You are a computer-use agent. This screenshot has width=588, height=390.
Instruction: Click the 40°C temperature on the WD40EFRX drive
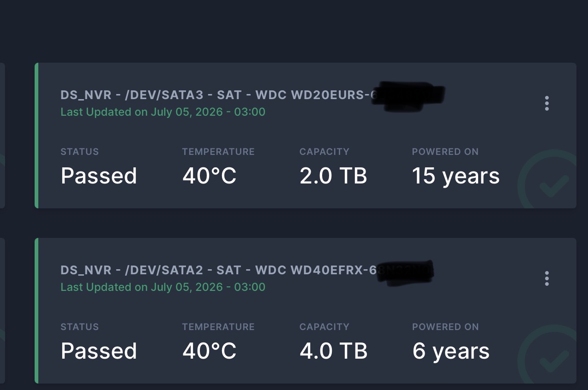coord(210,351)
